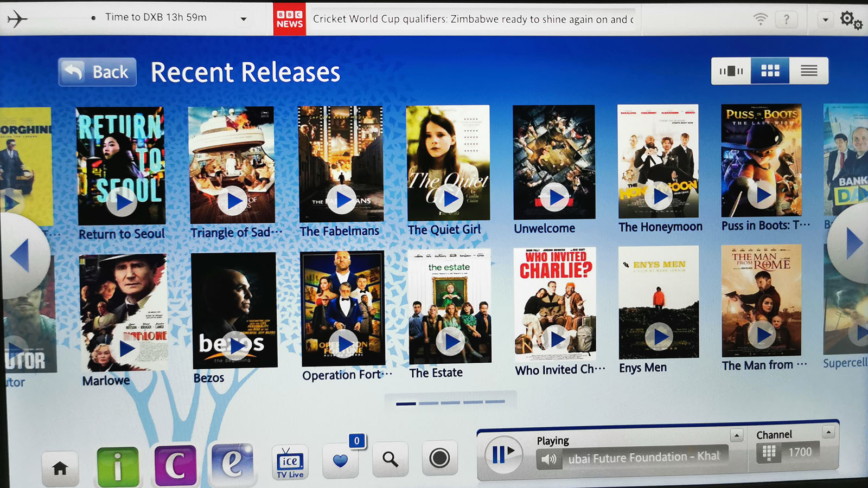Image resolution: width=868 pixels, height=488 pixels.
Task: Click the round record circle icon
Action: (x=439, y=458)
